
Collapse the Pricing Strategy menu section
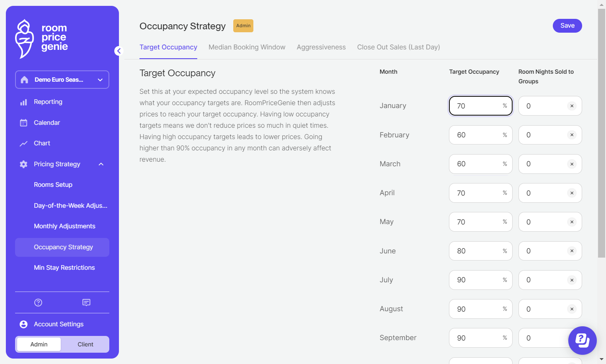(101, 164)
